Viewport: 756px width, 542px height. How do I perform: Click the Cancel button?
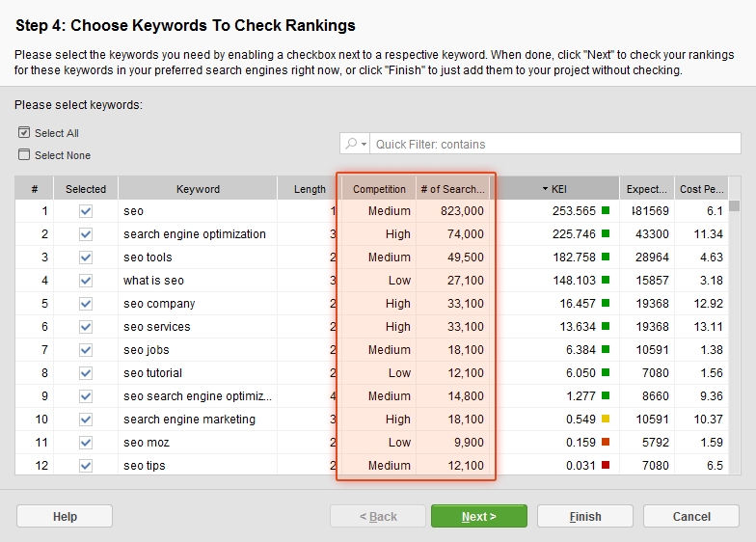pyautogui.click(x=690, y=517)
